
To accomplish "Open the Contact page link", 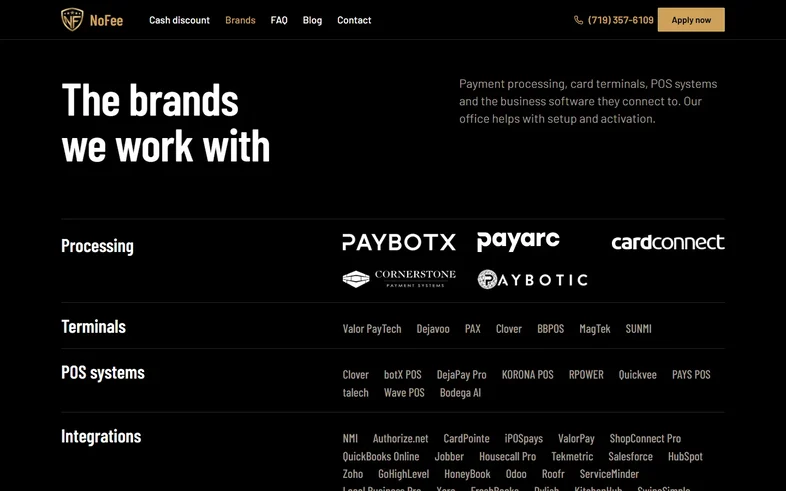I will [x=354, y=20].
